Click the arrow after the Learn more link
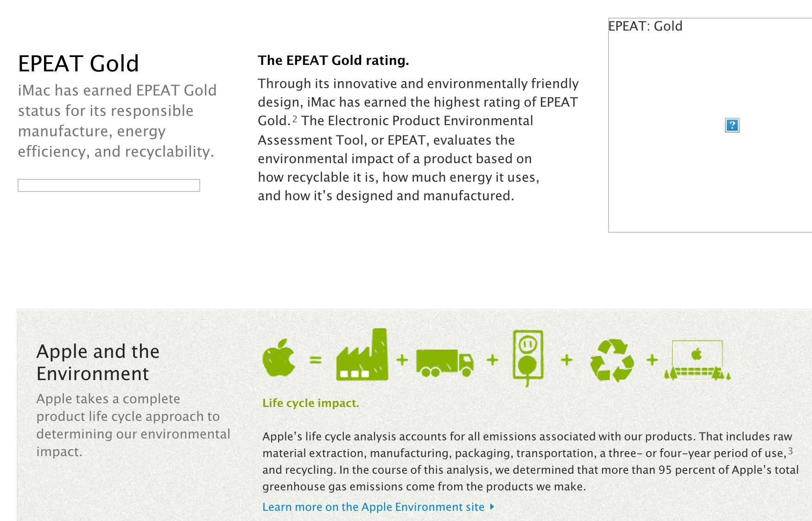This screenshot has height=521, width=812. point(492,507)
